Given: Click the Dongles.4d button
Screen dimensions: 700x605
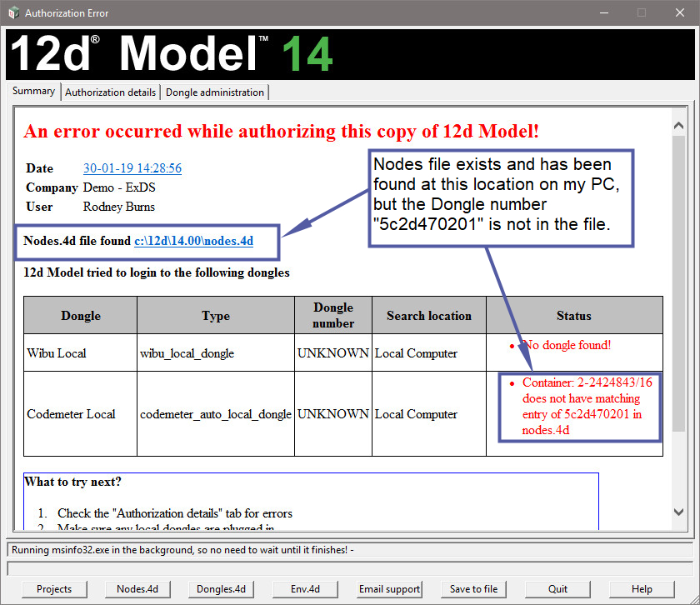Looking at the screenshot, I should tap(222, 589).
